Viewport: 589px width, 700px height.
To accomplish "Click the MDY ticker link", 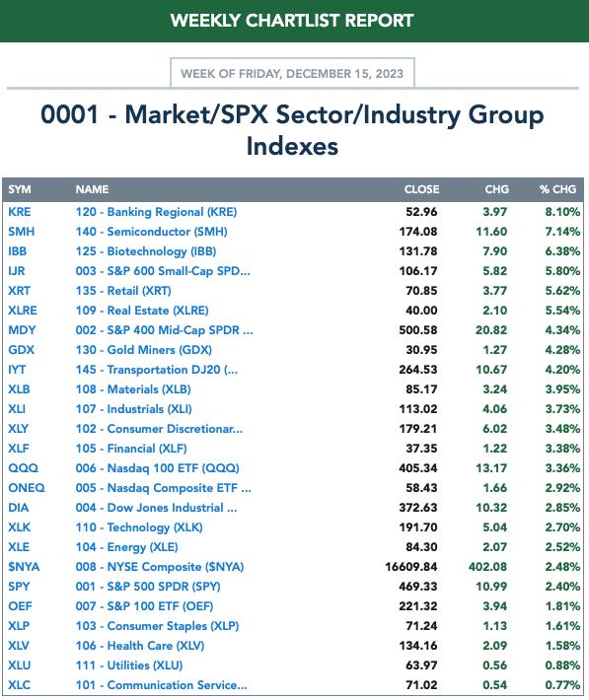I will [22, 330].
